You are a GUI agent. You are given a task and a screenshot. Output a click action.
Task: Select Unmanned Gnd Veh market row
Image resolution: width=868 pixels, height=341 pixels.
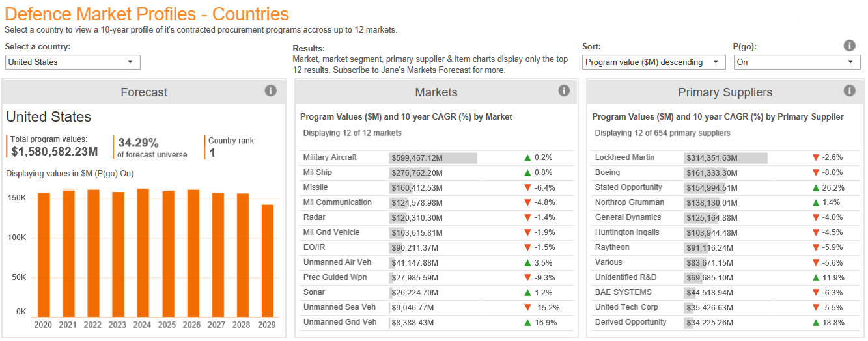point(436,322)
